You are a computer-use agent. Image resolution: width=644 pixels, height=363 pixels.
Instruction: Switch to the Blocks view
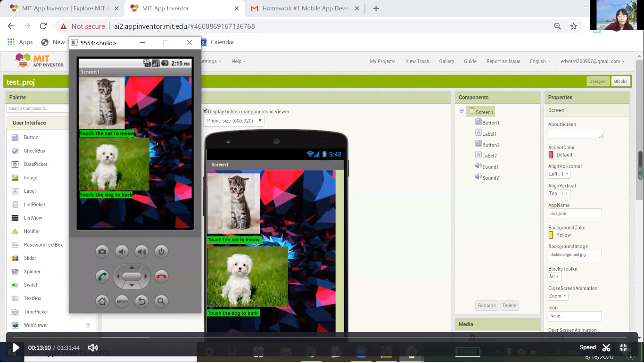click(620, 81)
